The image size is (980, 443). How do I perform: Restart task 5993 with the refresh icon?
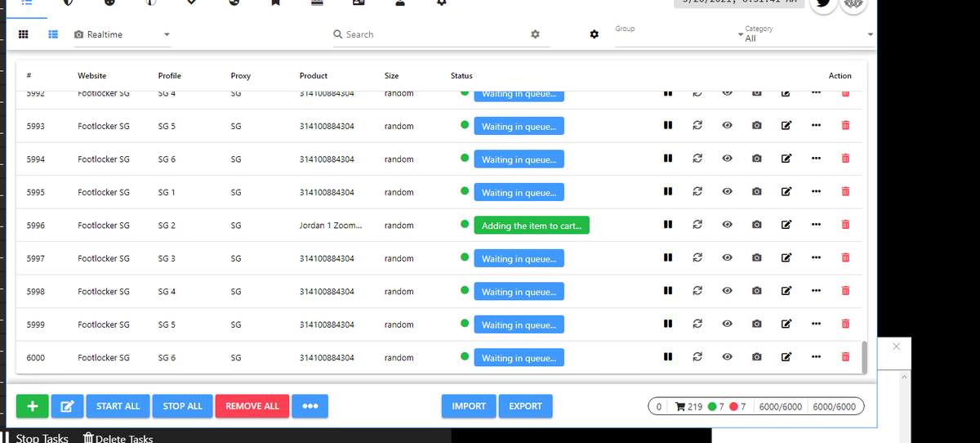697,126
